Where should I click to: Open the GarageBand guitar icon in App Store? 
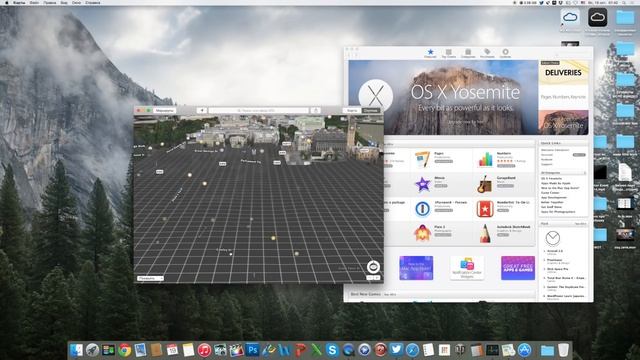pos(485,184)
